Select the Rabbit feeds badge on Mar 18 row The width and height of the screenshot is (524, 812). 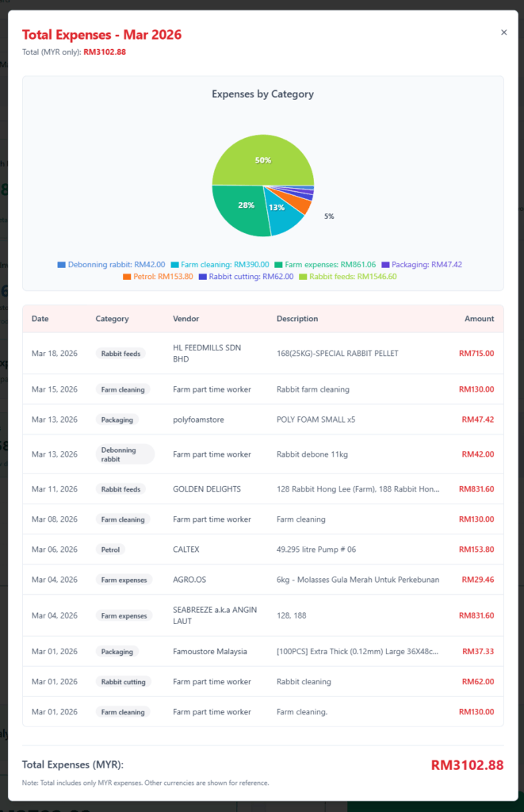click(x=120, y=354)
